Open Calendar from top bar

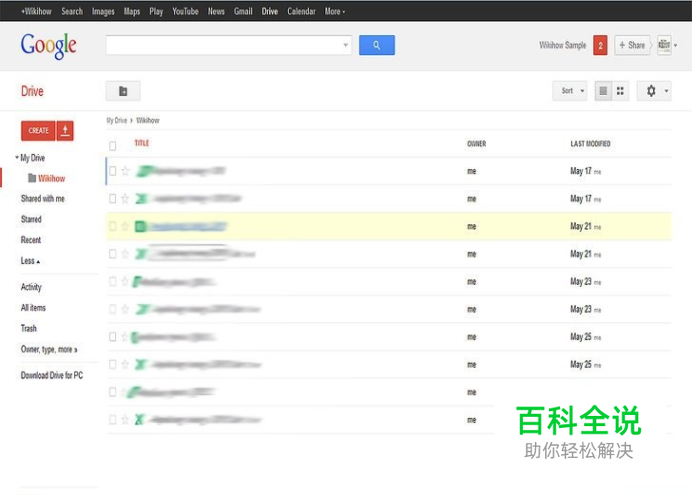(301, 11)
